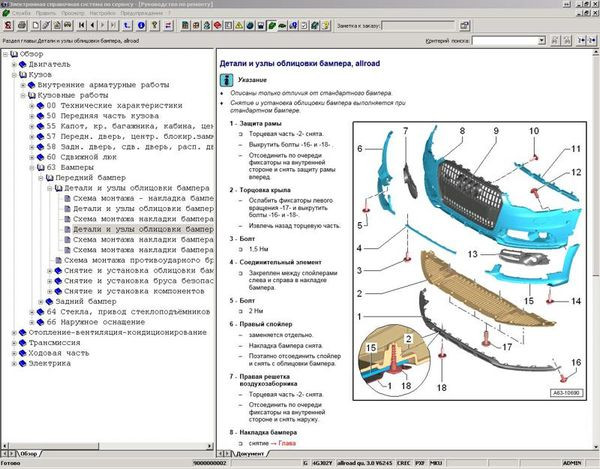Collapse the 63 Бамперы node

30,167
